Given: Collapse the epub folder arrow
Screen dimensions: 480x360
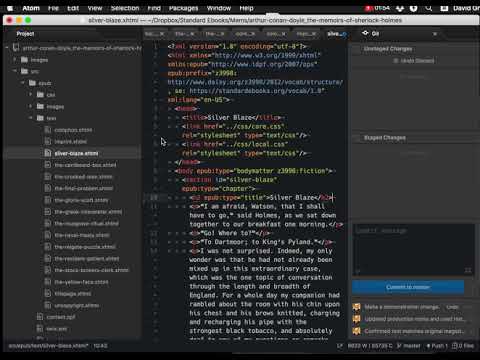Looking at the screenshot, I should point(23,83).
